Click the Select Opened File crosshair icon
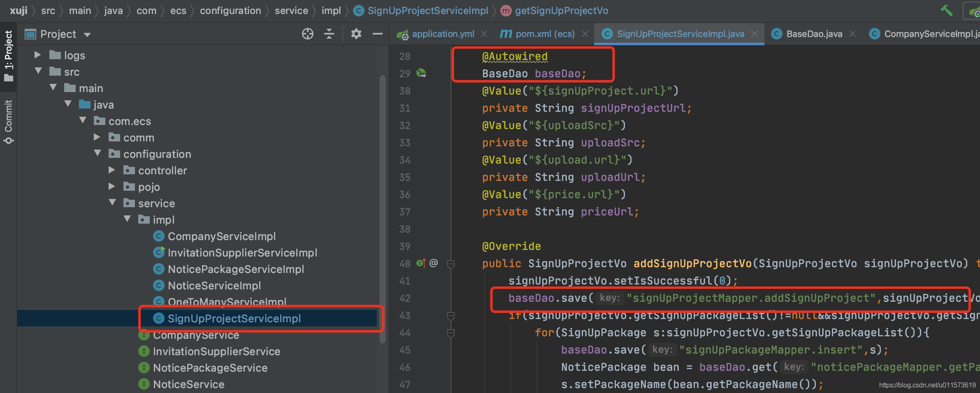Image resolution: width=980 pixels, height=393 pixels. [307, 34]
